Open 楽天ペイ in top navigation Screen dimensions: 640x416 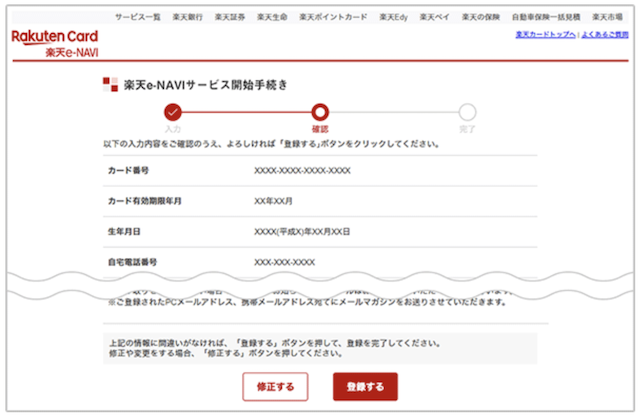tap(435, 17)
